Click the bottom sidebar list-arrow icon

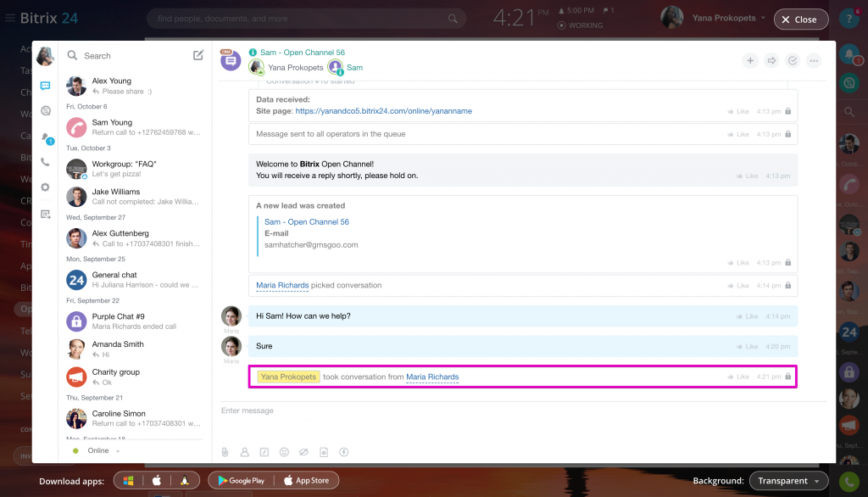[46, 214]
